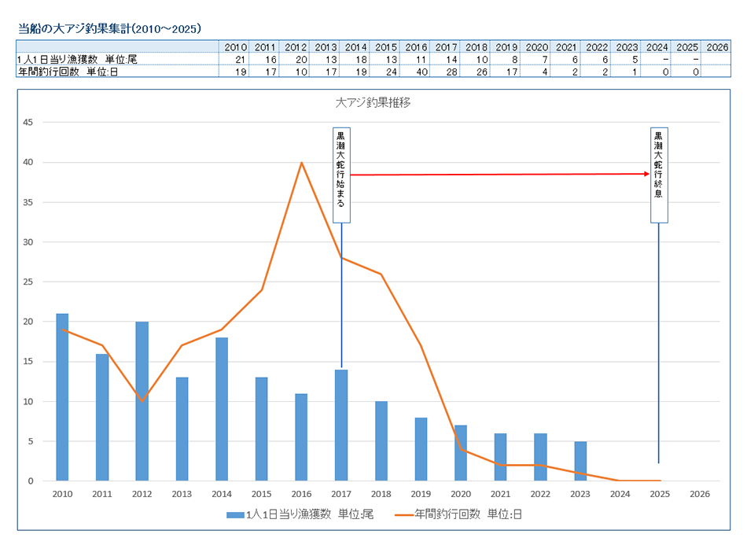
Task: Click the blue bar for 2010
Action: [x=62, y=397]
